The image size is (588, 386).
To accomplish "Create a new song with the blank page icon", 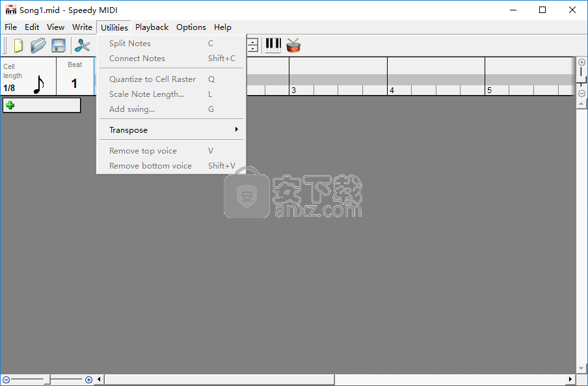I will 18,46.
